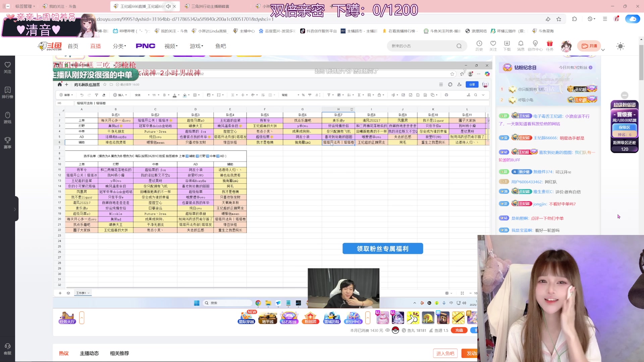This screenshot has height=362, width=644.
Task: Open the 星际穿越 activity icon
Action: pyautogui.click(x=247, y=317)
